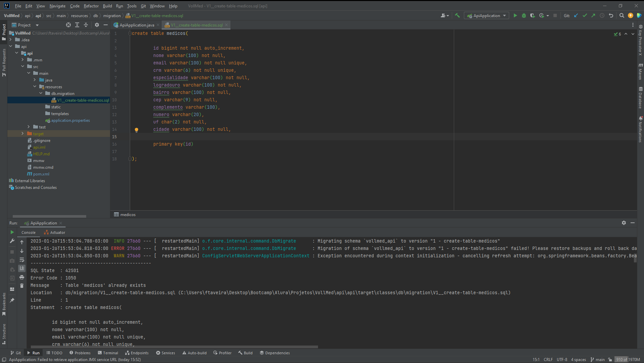Click the Build project hammer icon
Viewport: 644px width, 363px height.
pyautogui.click(x=457, y=15)
